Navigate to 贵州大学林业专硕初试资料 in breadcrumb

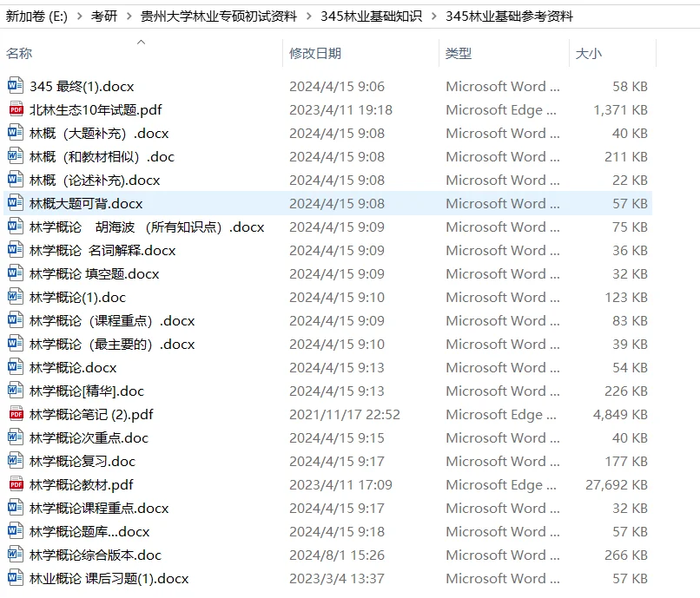219,16
